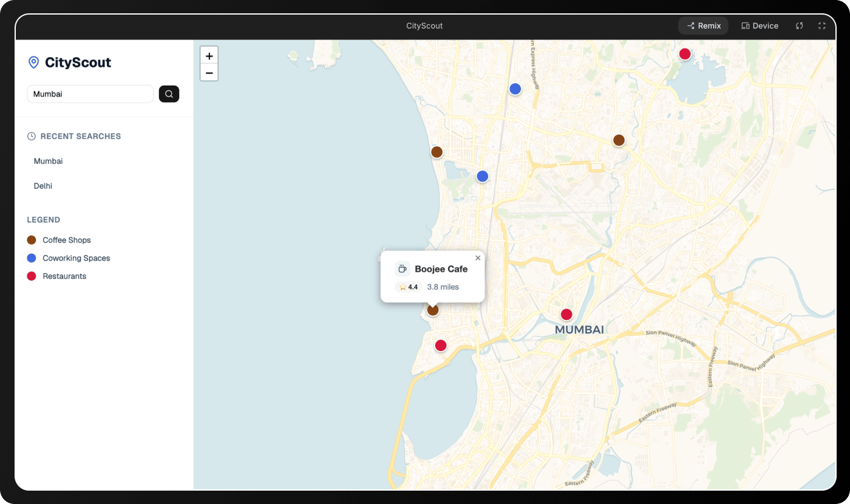
Task: Click the reload icon in top bar
Action: pos(800,26)
